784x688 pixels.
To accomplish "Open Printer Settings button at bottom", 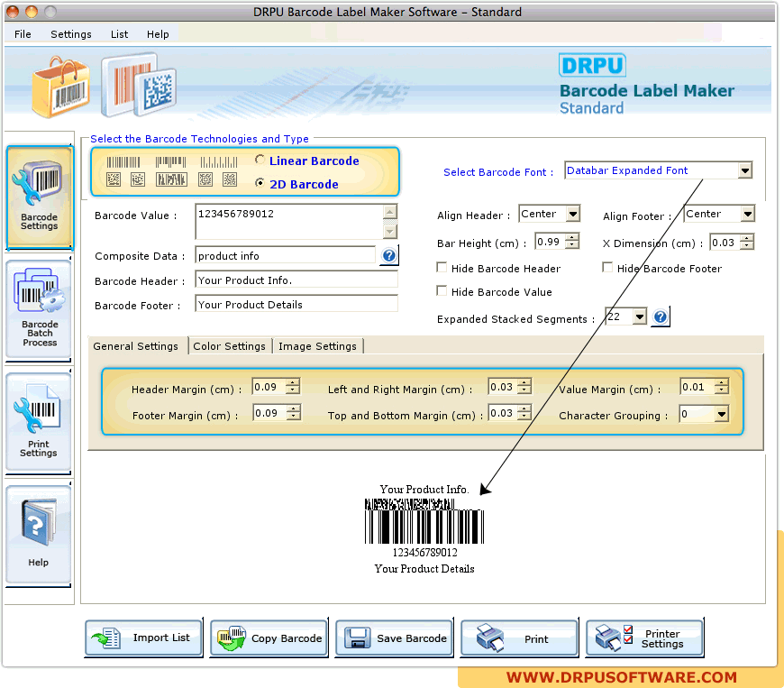I will pyautogui.click(x=644, y=638).
